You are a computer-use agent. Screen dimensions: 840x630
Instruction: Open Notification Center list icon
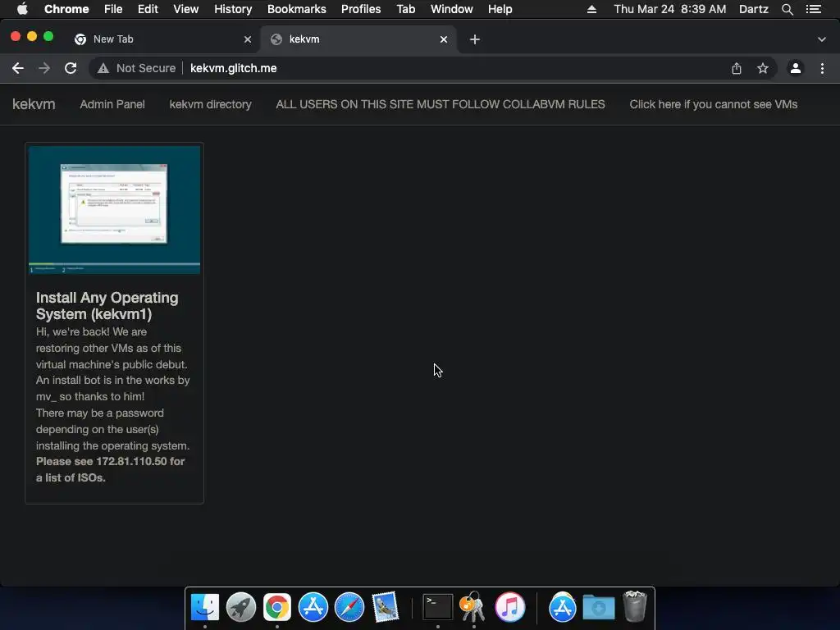tap(814, 9)
